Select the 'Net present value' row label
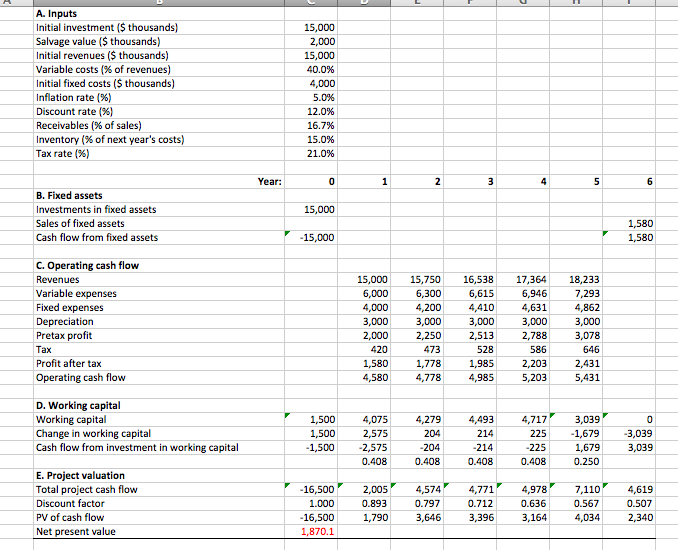The height and width of the screenshot is (550, 678). 76,531
